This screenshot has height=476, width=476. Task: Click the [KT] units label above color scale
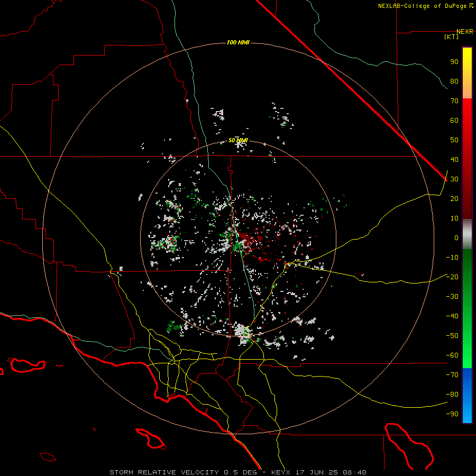point(452,36)
